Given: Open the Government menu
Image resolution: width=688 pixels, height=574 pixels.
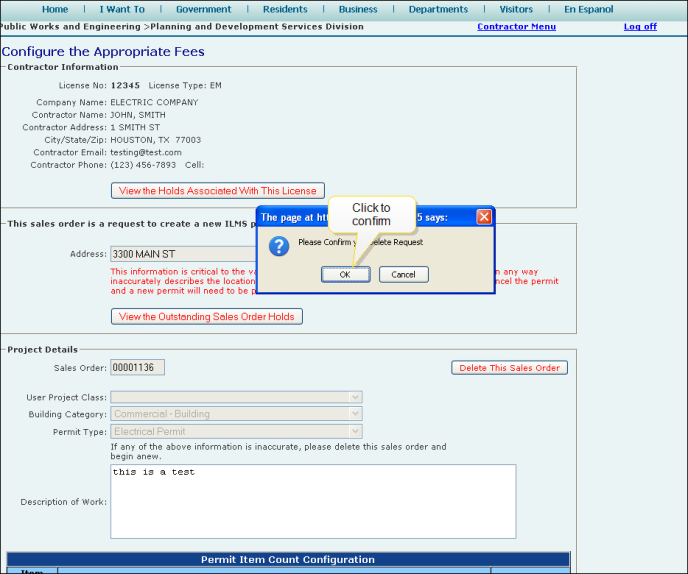Looking at the screenshot, I should pyautogui.click(x=204, y=9).
